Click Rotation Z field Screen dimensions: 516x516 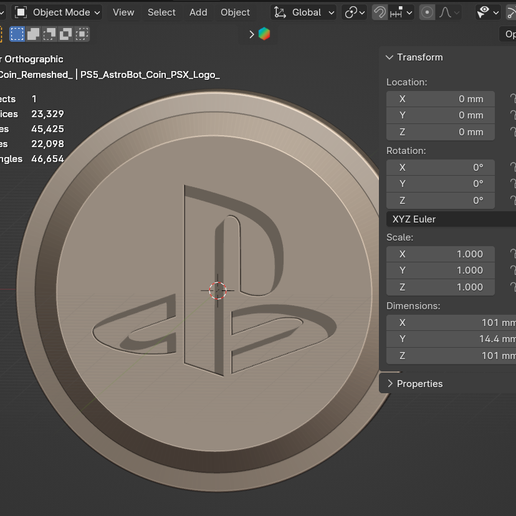tap(440, 201)
